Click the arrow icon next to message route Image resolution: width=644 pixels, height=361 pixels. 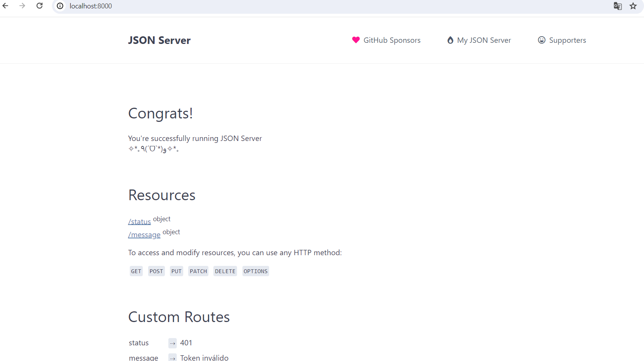pyautogui.click(x=173, y=358)
